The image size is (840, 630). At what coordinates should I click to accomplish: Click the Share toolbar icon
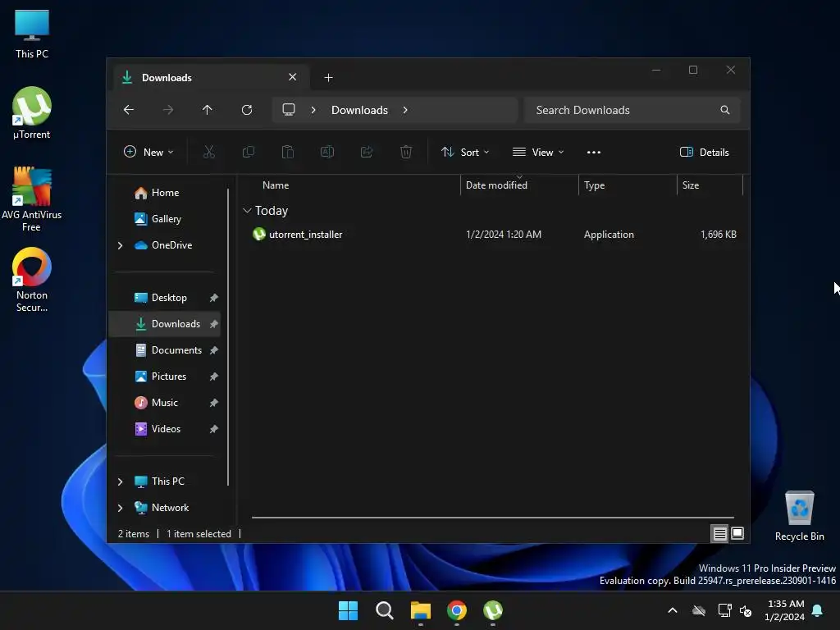367,152
